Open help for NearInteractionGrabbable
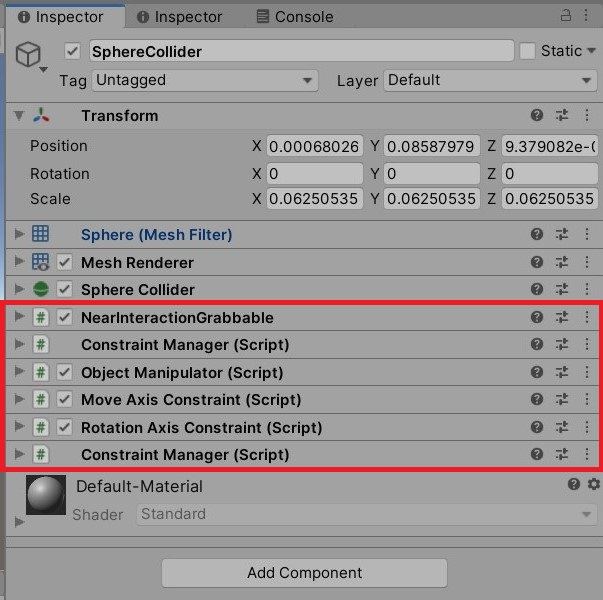The height and width of the screenshot is (600, 603). (x=537, y=317)
